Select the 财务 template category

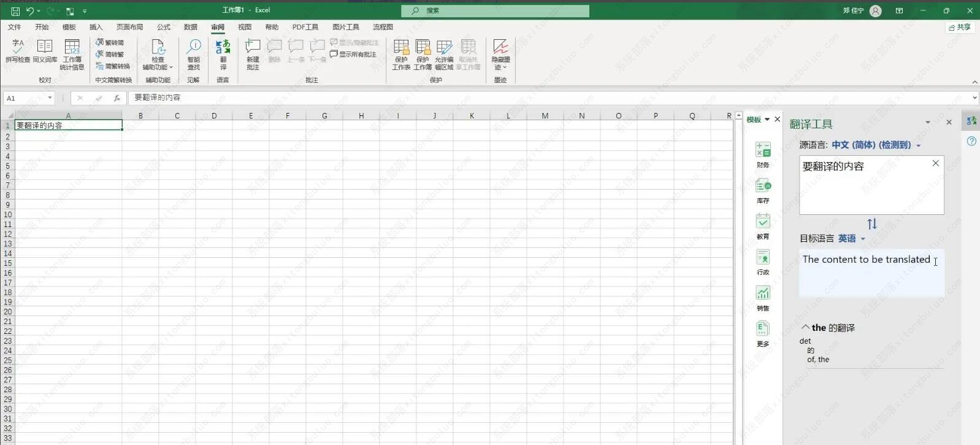coord(763,155)
